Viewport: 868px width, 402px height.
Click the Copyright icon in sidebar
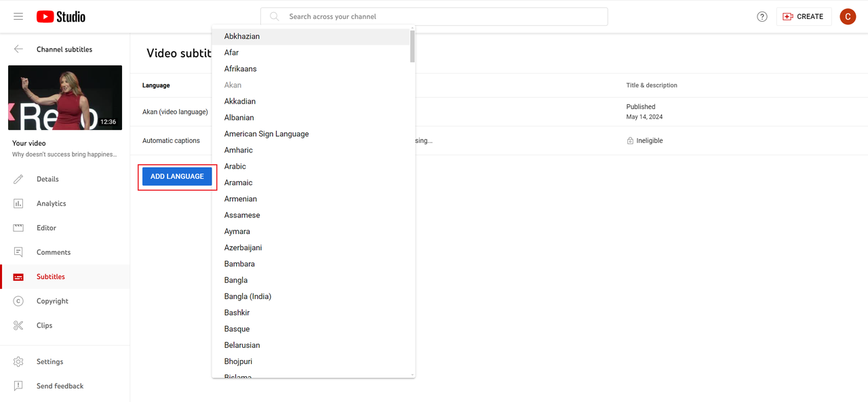(x=18, y=301)
